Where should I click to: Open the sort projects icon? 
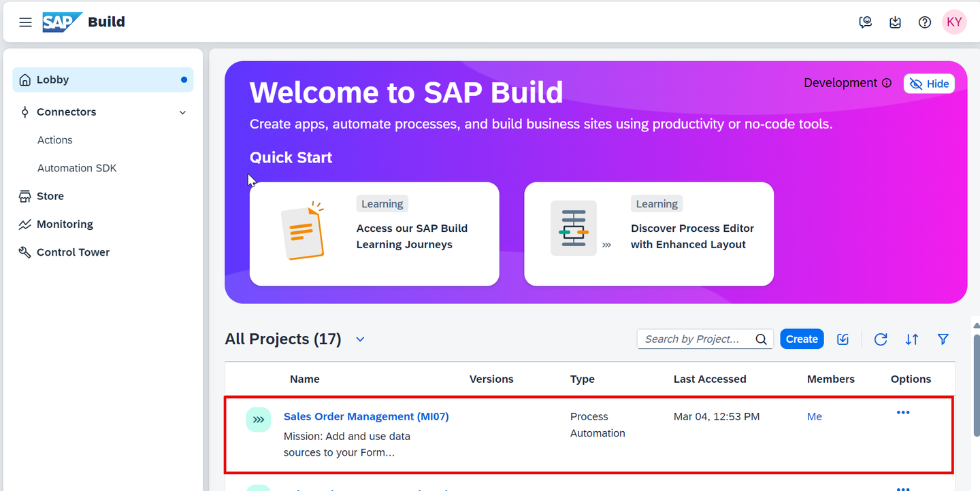tap(912, 339)
